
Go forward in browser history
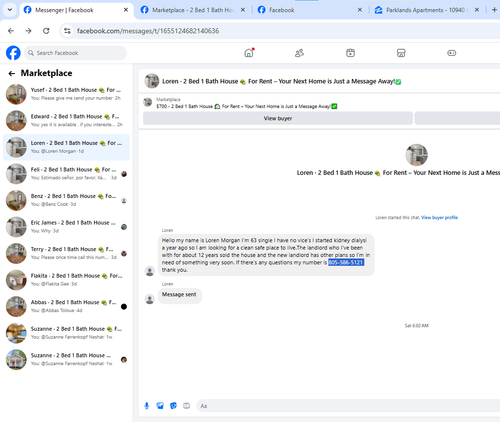tap(28, 31)
